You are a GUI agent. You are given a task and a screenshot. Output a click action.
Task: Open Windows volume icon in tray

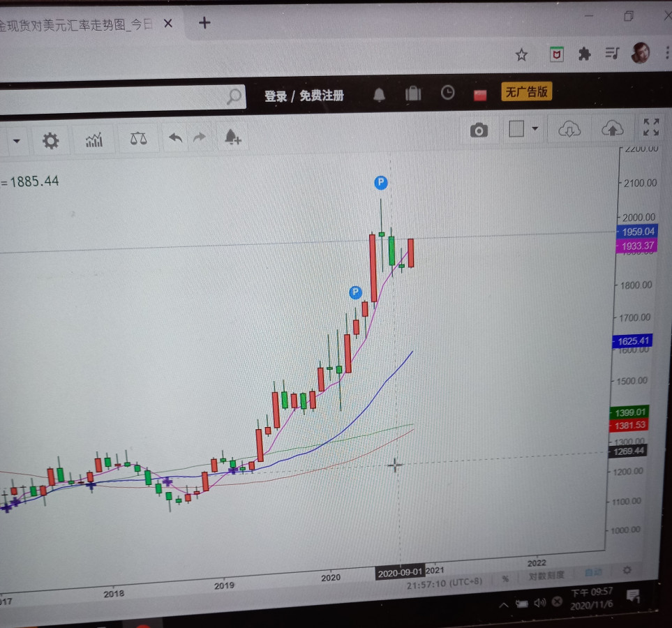[540, 603]
